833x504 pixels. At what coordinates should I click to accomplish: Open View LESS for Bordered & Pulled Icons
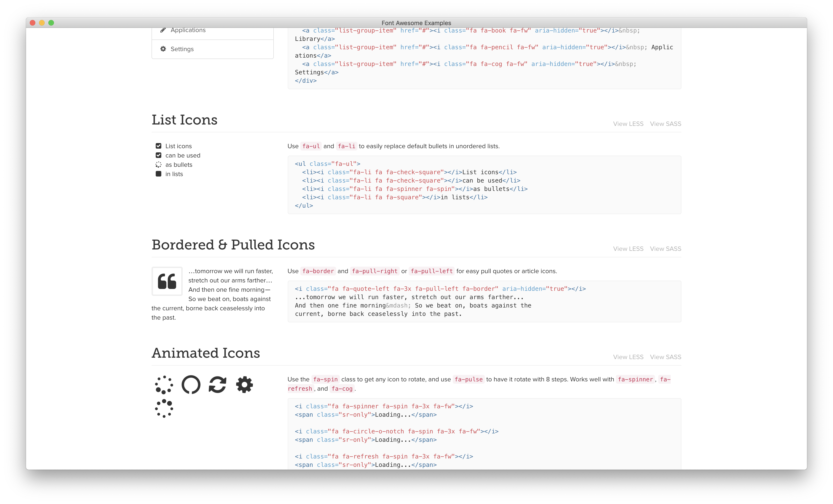click(x=628, y=249)
